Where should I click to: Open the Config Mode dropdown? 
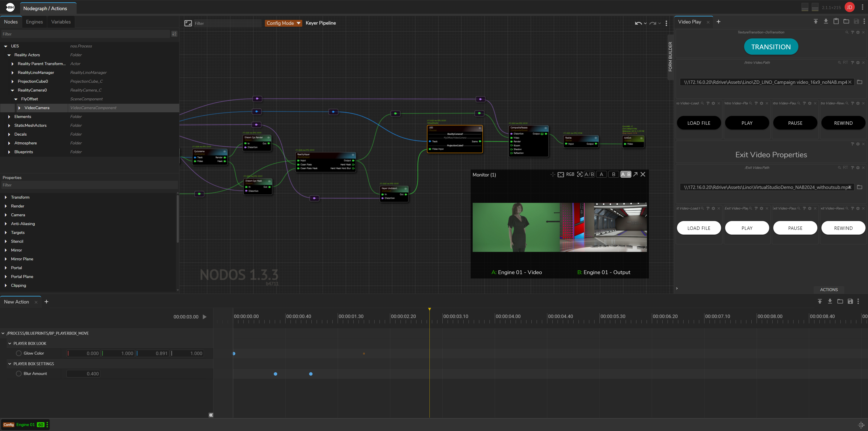click(283, 23)
